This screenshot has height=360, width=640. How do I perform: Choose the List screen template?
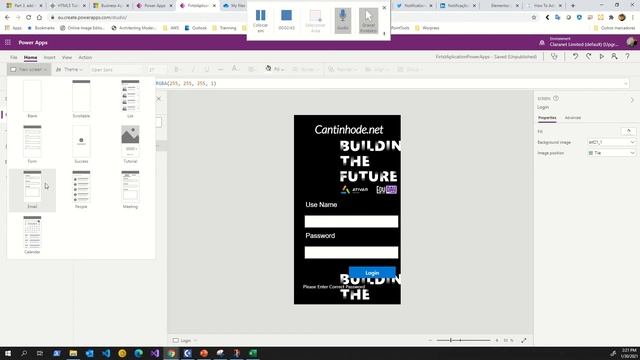130,99
